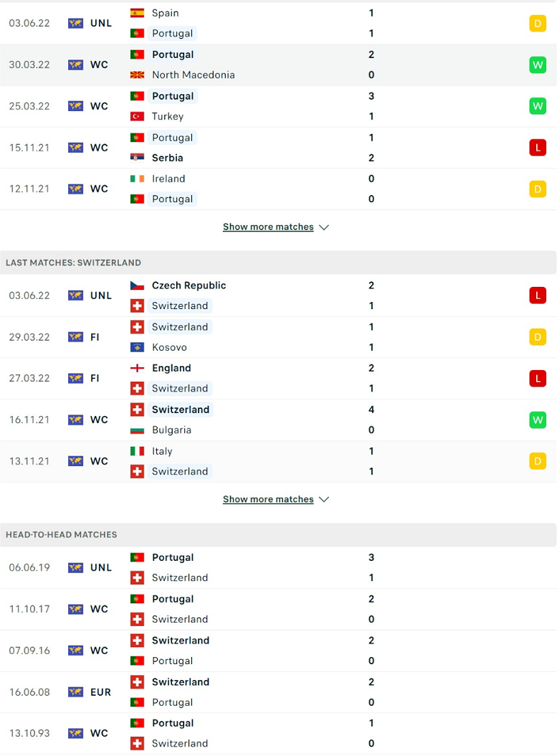
Task: Click the England flag icon
Action: point(138,369)
